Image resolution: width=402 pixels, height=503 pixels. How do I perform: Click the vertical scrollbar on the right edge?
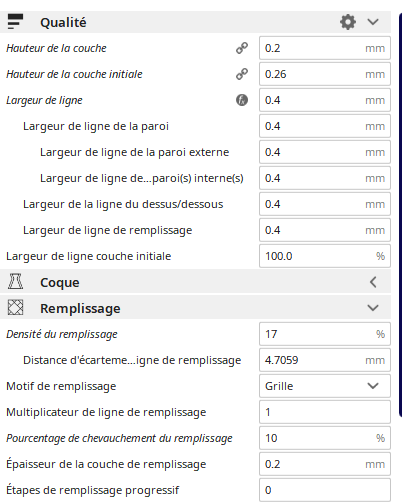tap(400, 215)
